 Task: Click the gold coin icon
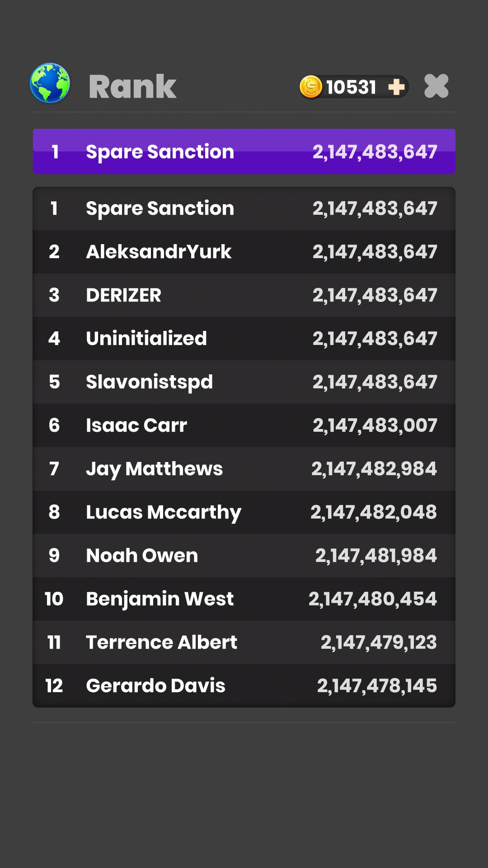tap(311, 87)
